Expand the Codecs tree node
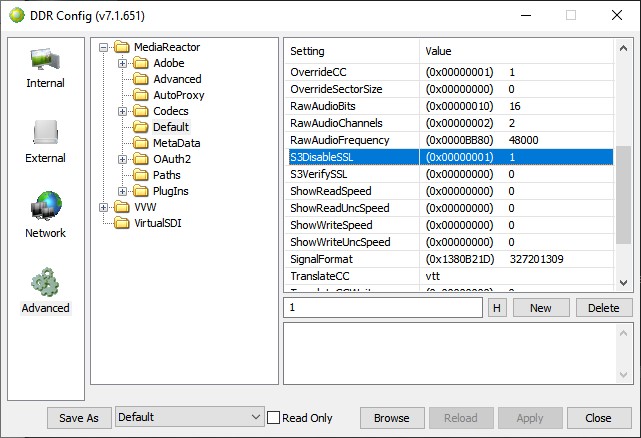 pos(122,111)
